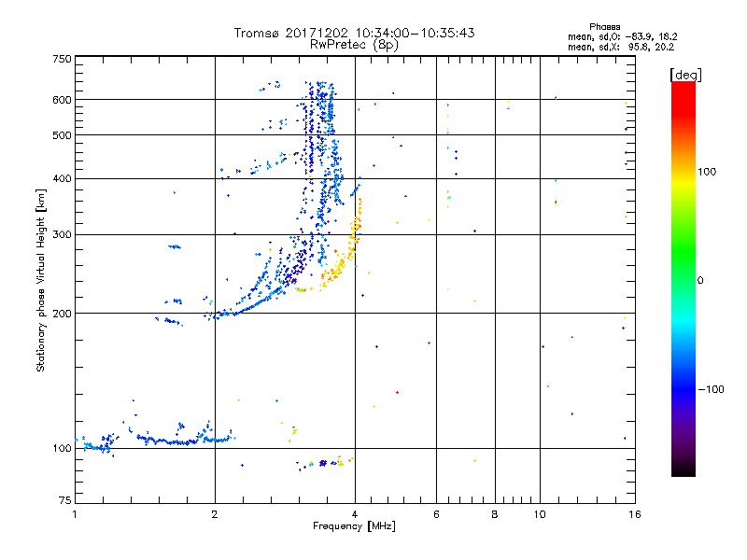Click the 'Phases' header label
This screenshot has height=560, width=747.
[604, 27]
